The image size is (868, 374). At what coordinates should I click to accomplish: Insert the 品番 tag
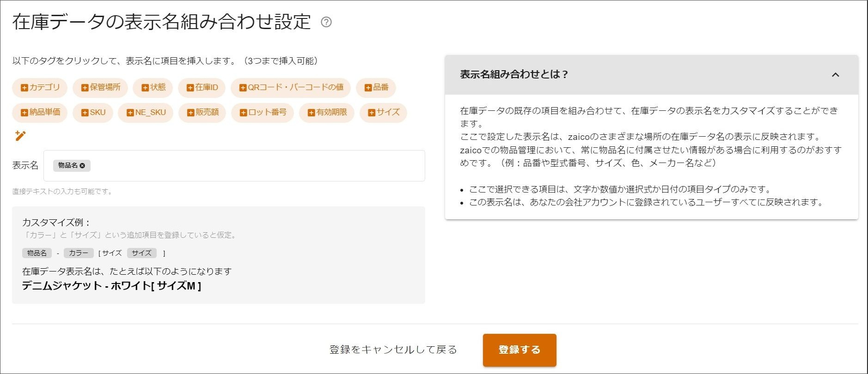376,87
